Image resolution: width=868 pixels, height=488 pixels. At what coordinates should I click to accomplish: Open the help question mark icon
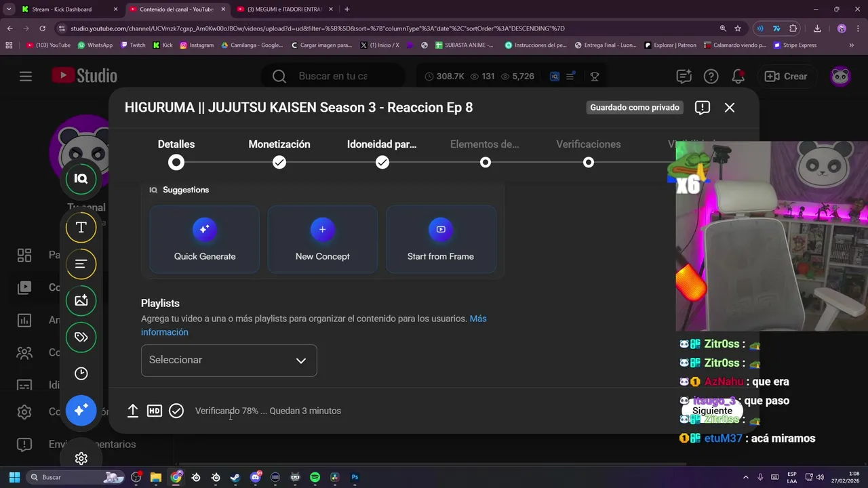[x=711, y=76]
